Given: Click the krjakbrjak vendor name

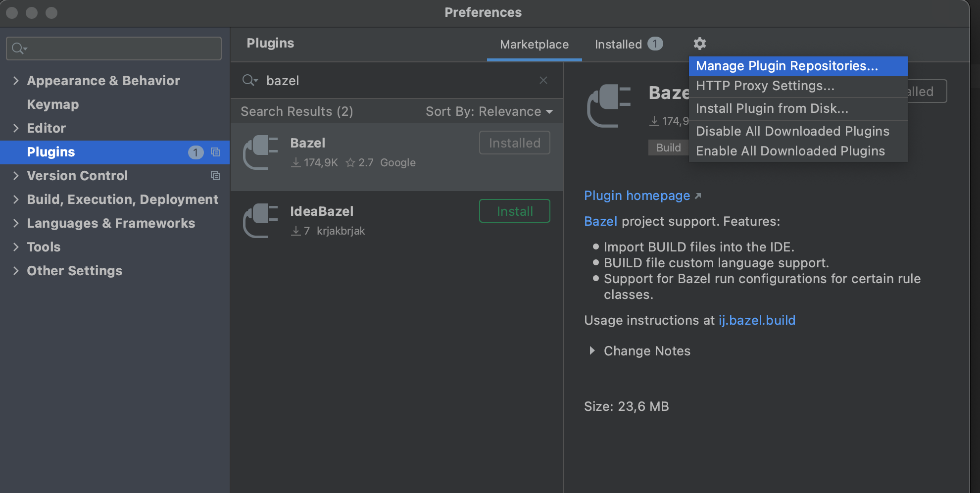Looking at the screenshot, I should click(341, 231).
